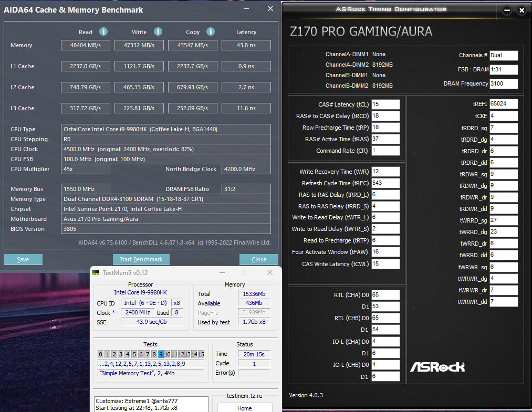
Task: Click the Write Recovery Time (tWR) field
Action: (386, 172)
